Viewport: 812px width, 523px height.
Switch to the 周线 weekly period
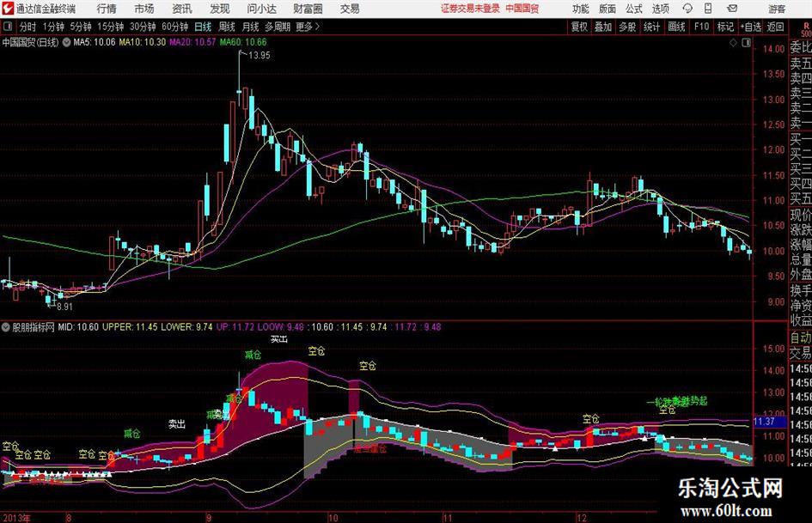pyautogui.click(x=226, y=27)
